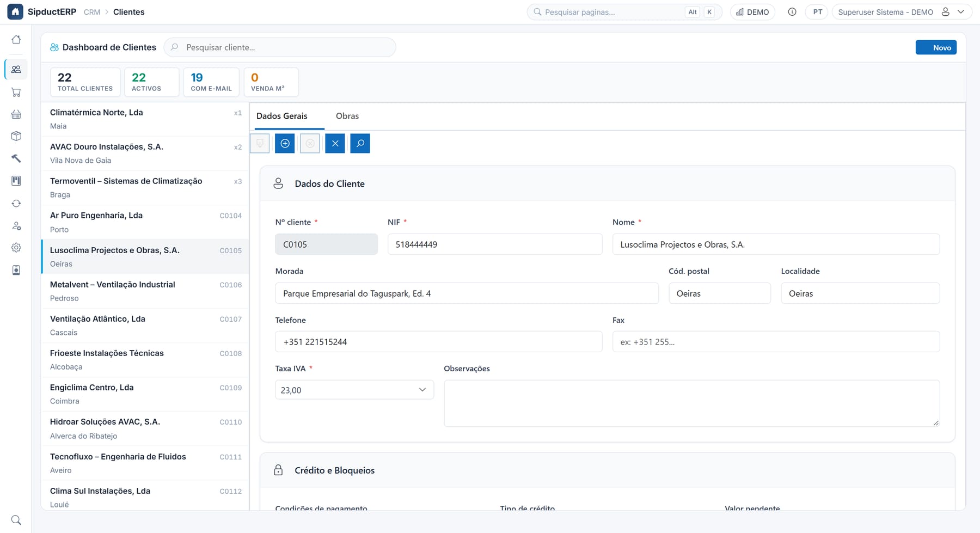Select client Metalvent – Ventilação Industrial
This screenshot has height=533, width=980.
tap(145, 291)
